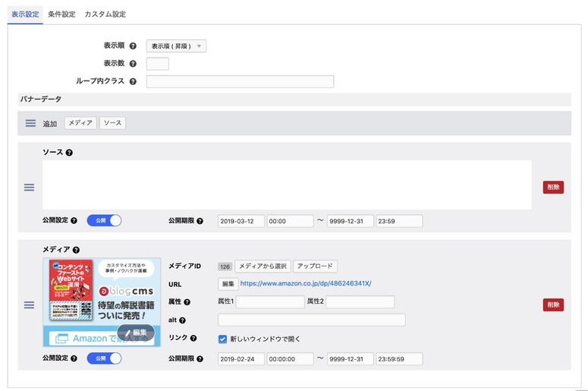The height and width of the screenshot is (391, 588).
Task: Click help icon next to 表示数
Action: point(133,64)
